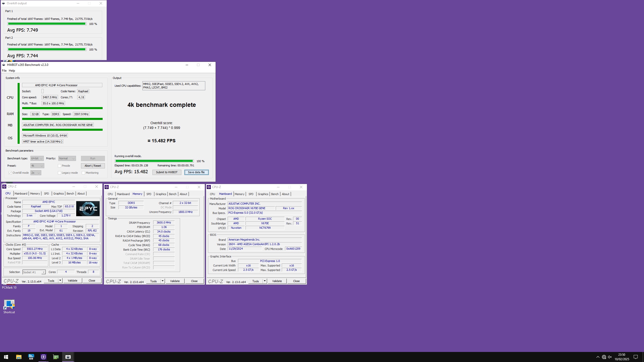Click the EPYC logo in CPU-Z
Screen dimensions: 644x362
(88, 209)
